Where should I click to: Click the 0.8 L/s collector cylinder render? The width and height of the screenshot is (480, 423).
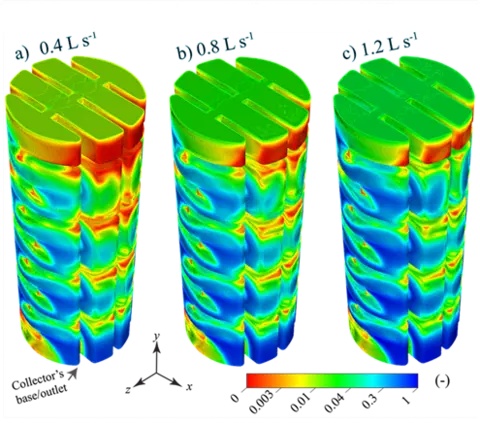click(240, 211)
